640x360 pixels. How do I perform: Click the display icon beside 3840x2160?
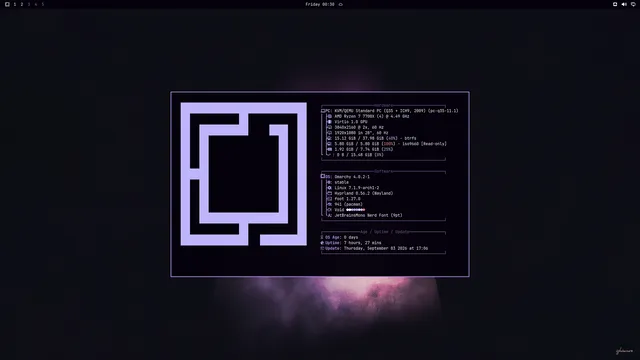(329, 127)
